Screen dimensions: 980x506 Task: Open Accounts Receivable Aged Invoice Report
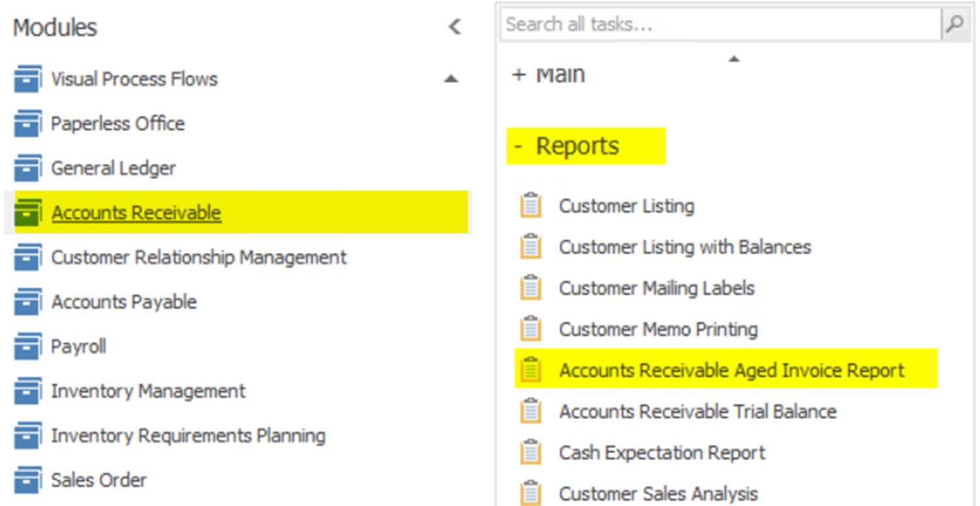click(731, 370)
